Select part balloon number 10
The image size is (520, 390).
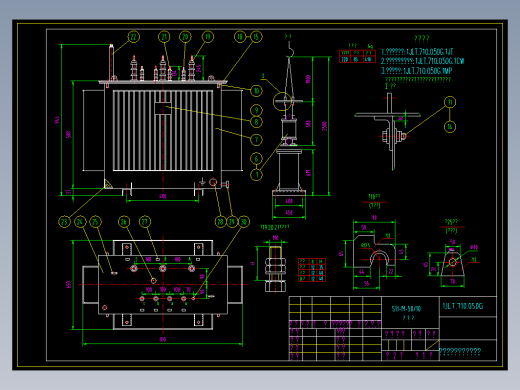point(256,91)
